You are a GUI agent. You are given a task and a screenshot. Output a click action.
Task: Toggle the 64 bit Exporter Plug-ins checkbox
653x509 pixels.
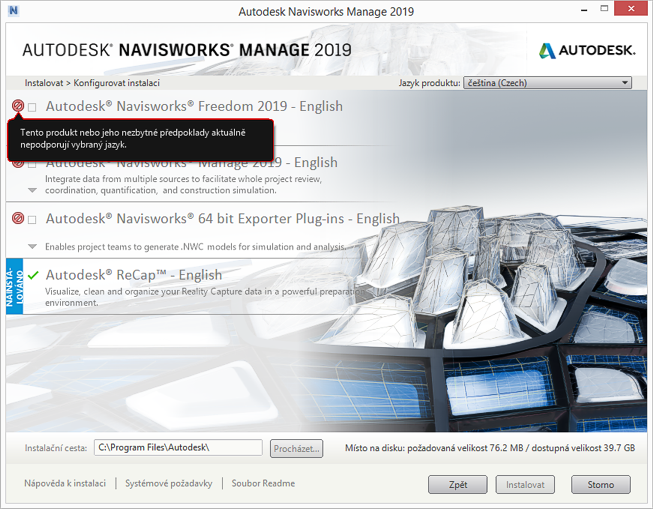pyautogui.click(x=33, y=219)
